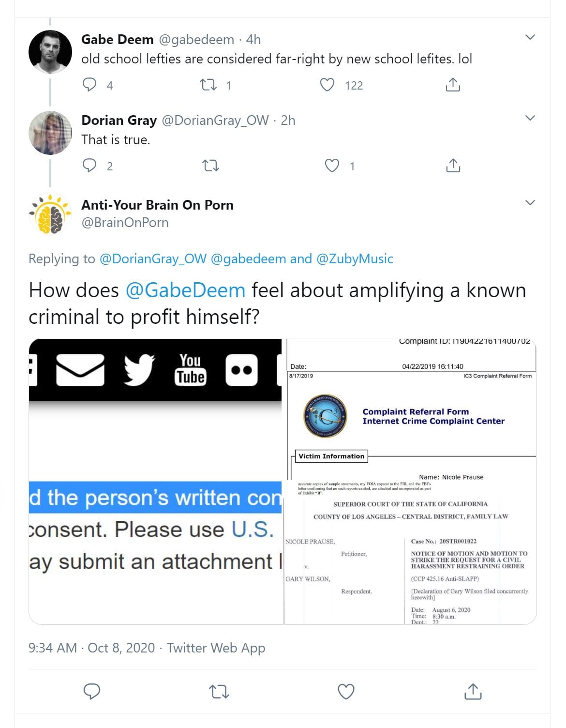Open more options for Gabe Deem's tweet

pyautogui.click(x=530, y=37)
